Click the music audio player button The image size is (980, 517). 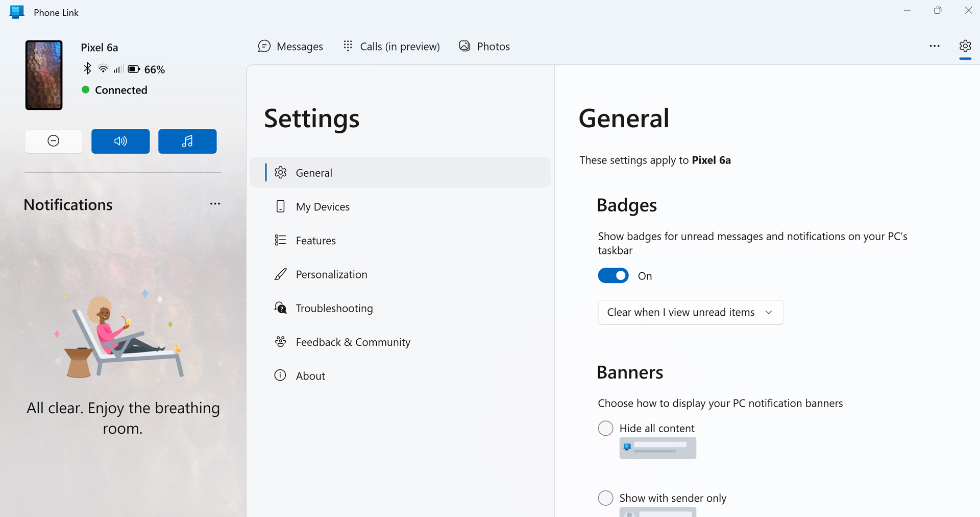(187, 141)
